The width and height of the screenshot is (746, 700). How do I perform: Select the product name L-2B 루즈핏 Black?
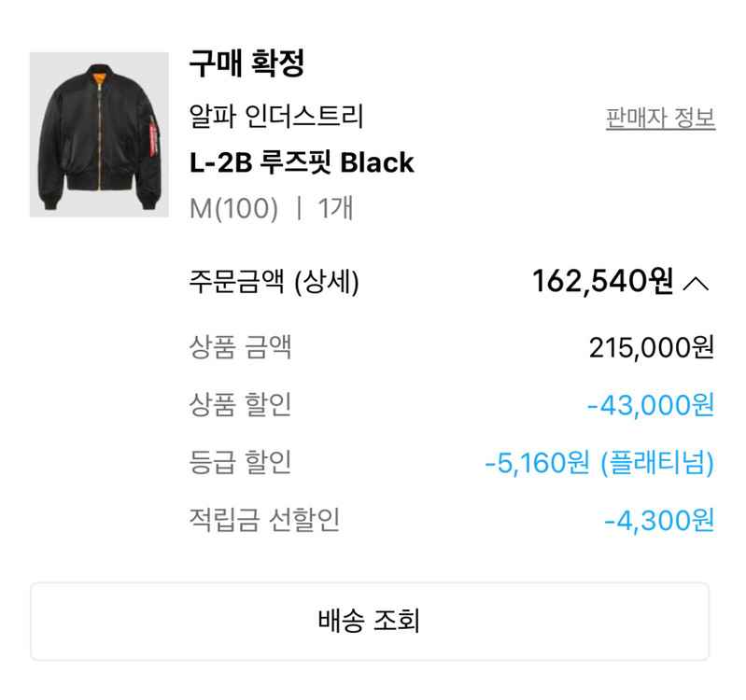coord(302,163)
